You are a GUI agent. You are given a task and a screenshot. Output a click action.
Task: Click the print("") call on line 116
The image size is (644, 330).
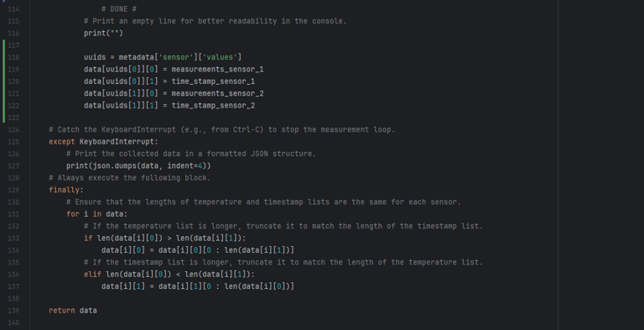tap(103, 34)
